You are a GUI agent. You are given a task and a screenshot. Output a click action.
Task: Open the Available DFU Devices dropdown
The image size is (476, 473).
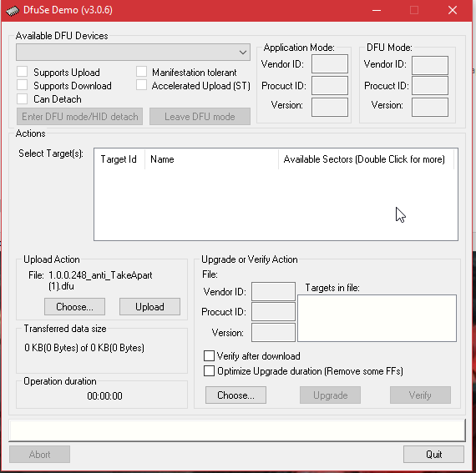[x=133, y=53]
